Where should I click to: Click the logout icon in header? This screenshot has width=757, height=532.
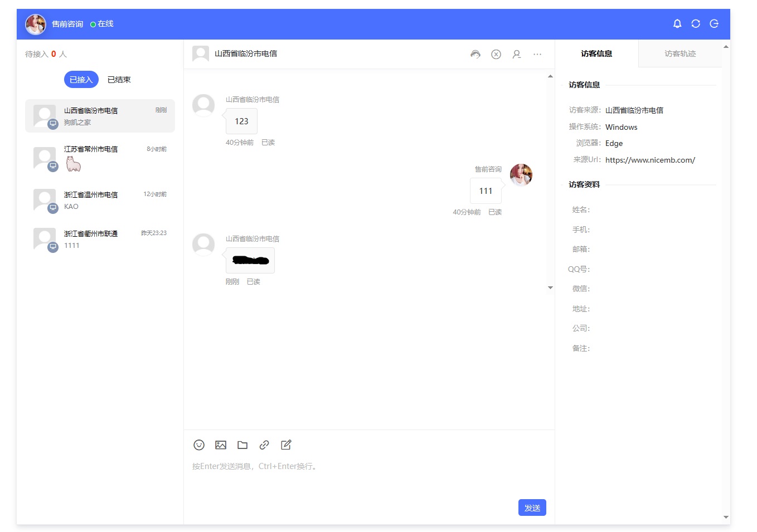click(714, 23)
